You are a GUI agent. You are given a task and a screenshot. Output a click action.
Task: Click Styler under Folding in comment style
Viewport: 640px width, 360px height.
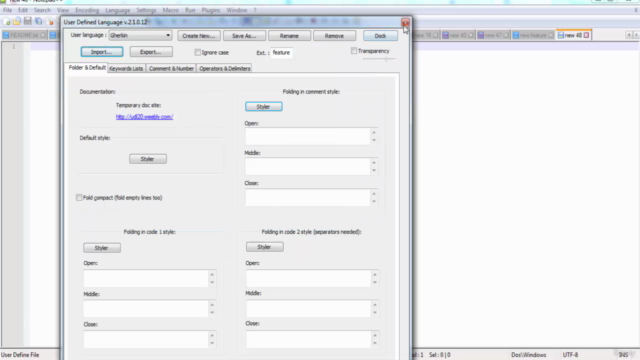click(263, 107)
